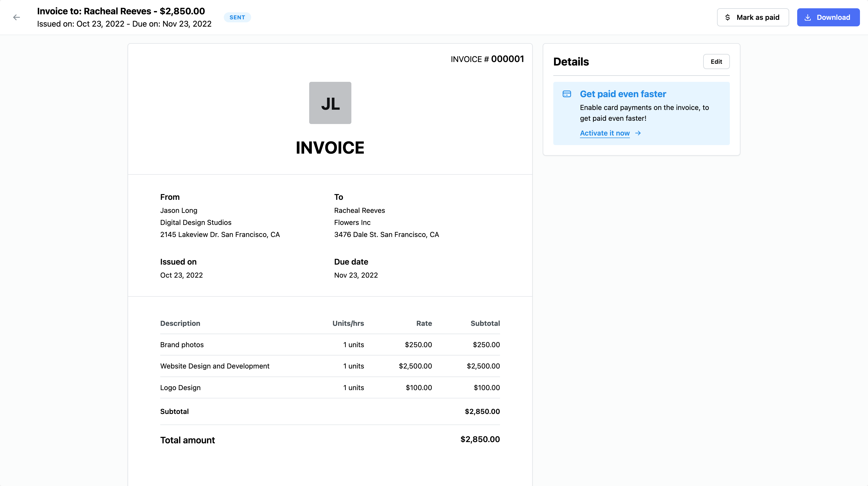Follow the Activate it now link
Screen dimensions: 868x486
[605, 133]
